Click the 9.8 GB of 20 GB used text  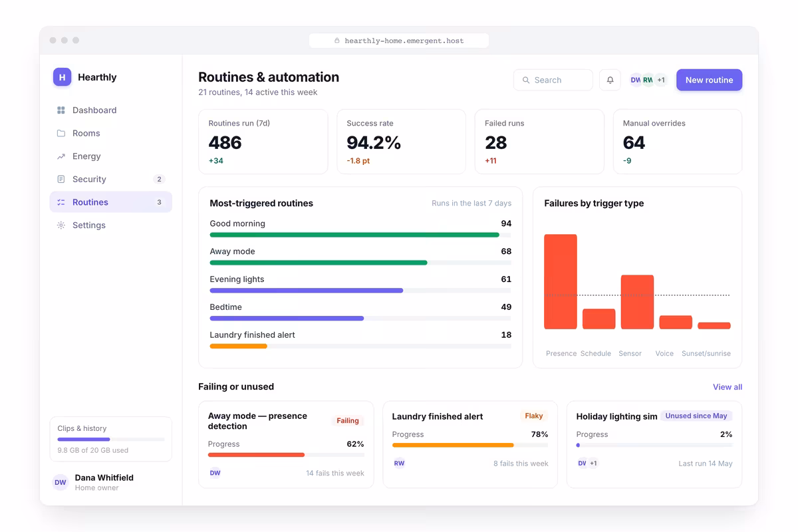pos(93,450)
